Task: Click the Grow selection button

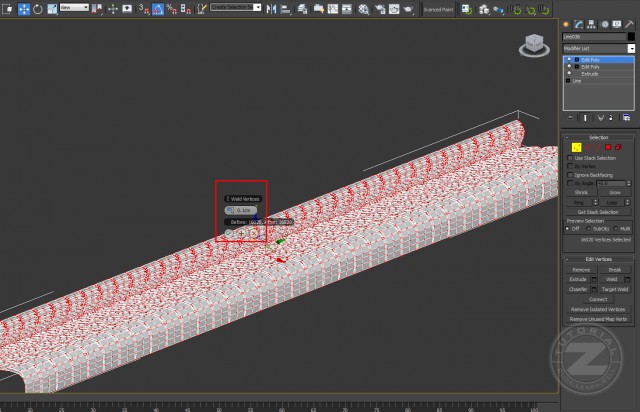Action: pos(615,192)
